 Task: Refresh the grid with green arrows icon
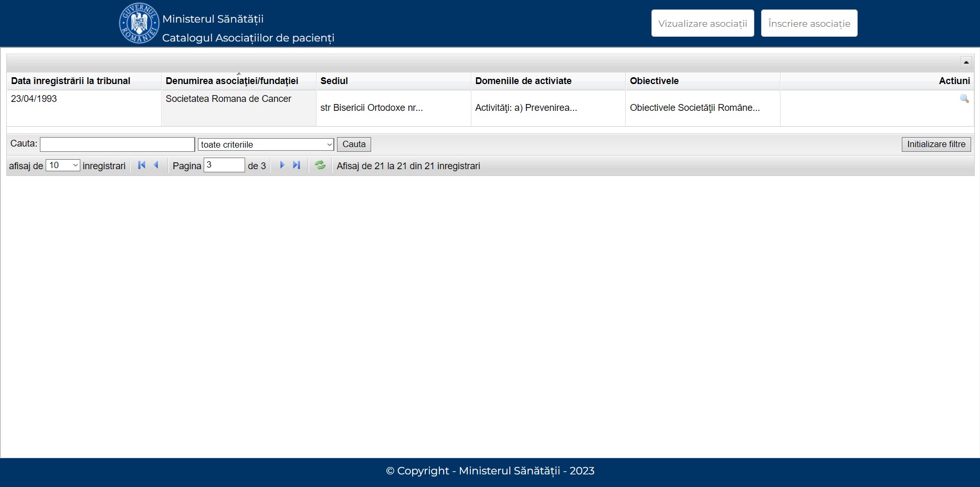(320, 165)
